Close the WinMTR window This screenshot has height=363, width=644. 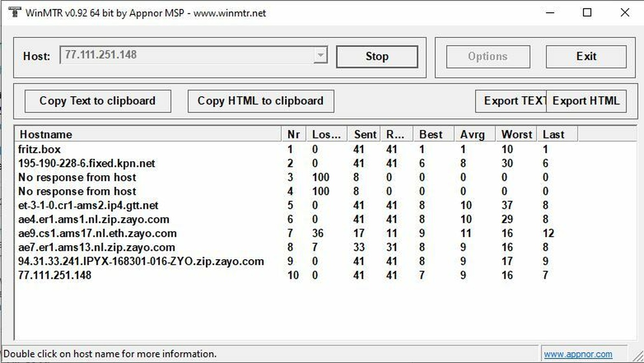pyautogui.click(x=625, y=13)
